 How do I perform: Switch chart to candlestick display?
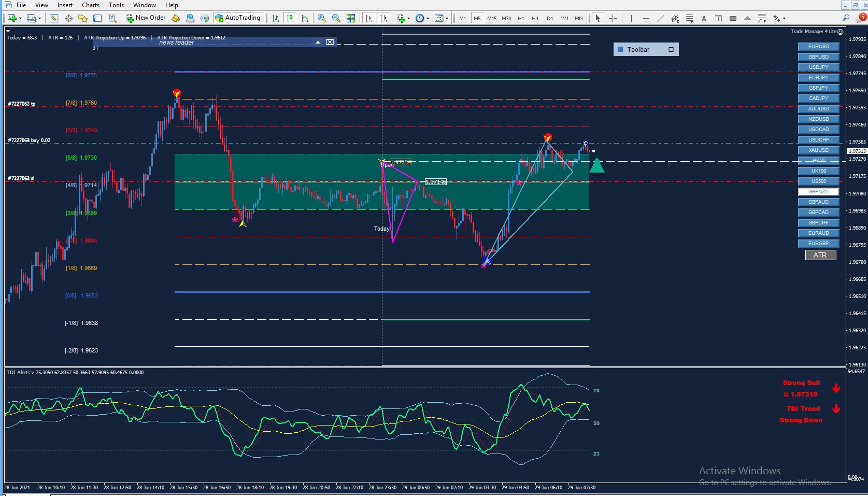click(x=290, y=18)
